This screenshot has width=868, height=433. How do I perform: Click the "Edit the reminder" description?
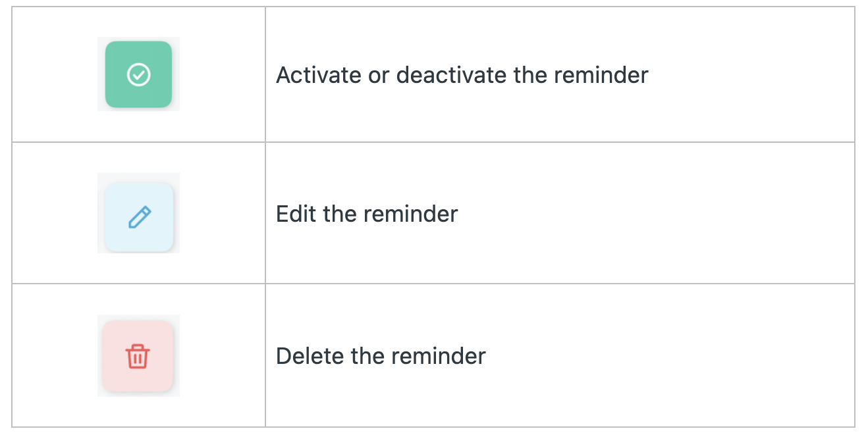click(367, 214)
